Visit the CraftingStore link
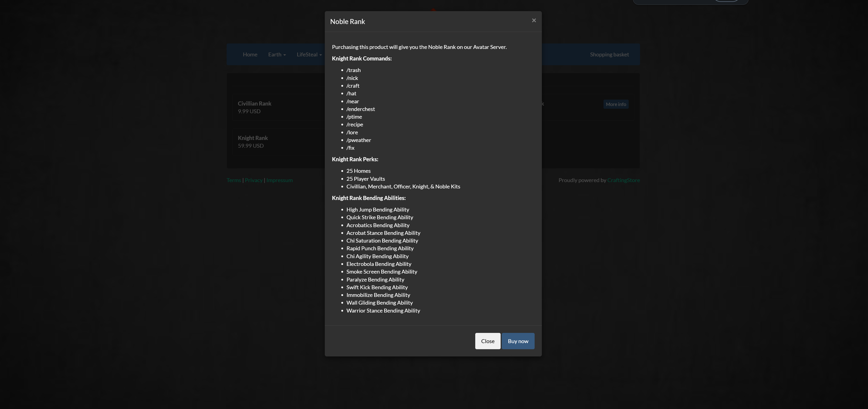Viewport: 868px width, 409px height. click(623, 180)
